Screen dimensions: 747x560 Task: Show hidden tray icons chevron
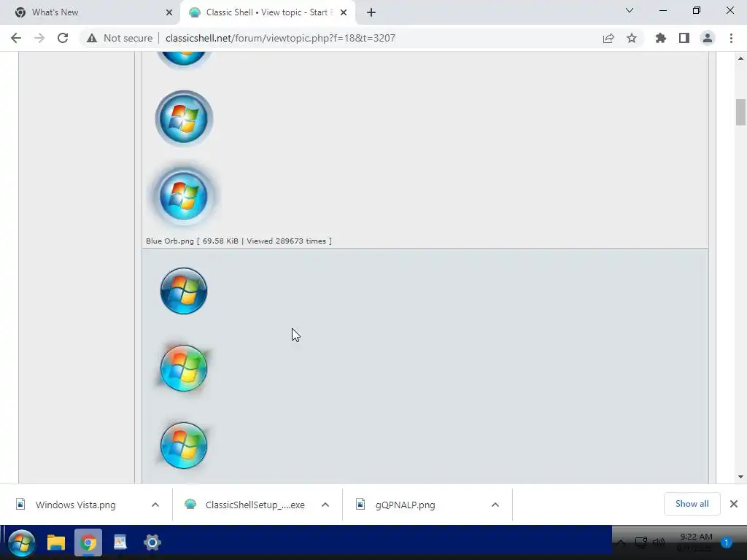pyautogui.click(x=622, y=542)
